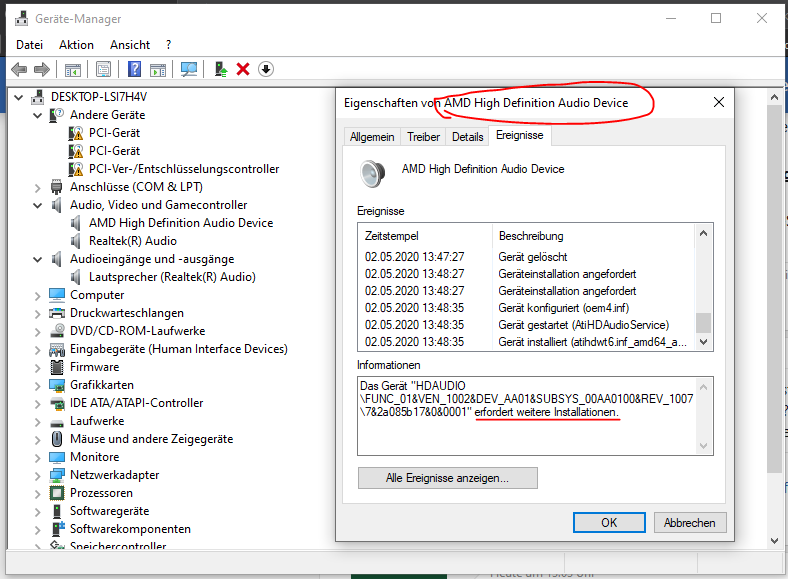Image resolution: width=788 pixels, height=579 pixels.
Task: Select the Gerät installiert event row
Action: [x=526, y=342]
